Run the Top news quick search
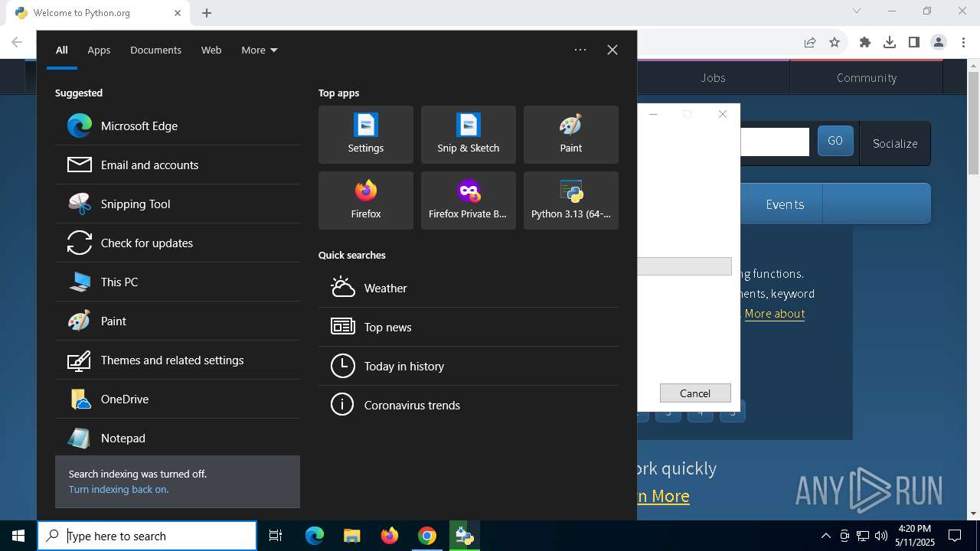980x551 pixels. [x=469, y=327]
